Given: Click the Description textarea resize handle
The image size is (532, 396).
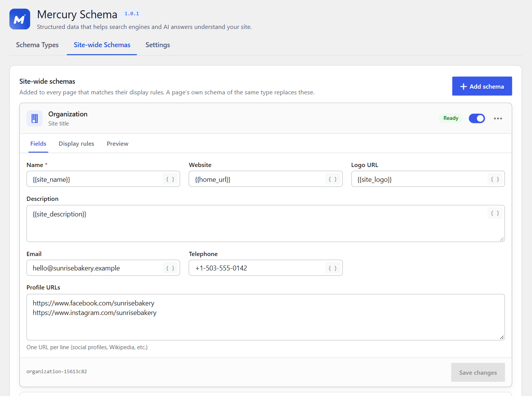Looking at the screenshot, I should 502,239.
